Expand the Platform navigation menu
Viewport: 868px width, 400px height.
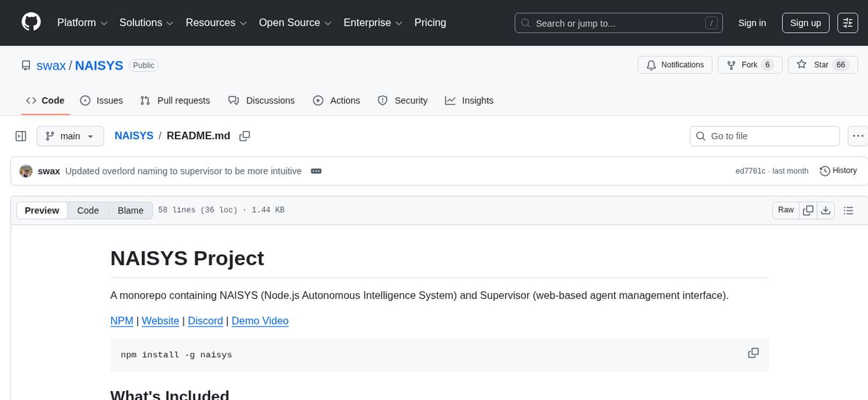point(82,23)
